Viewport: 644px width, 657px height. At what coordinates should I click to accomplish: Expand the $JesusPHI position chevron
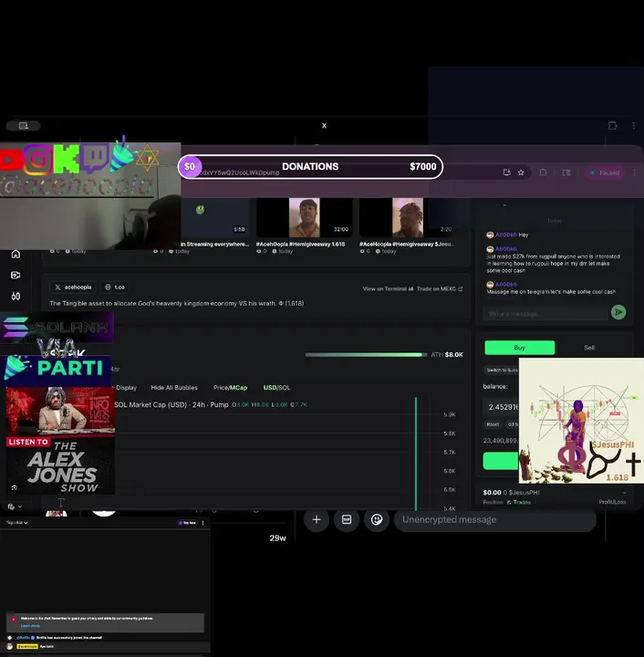(624, 493)
